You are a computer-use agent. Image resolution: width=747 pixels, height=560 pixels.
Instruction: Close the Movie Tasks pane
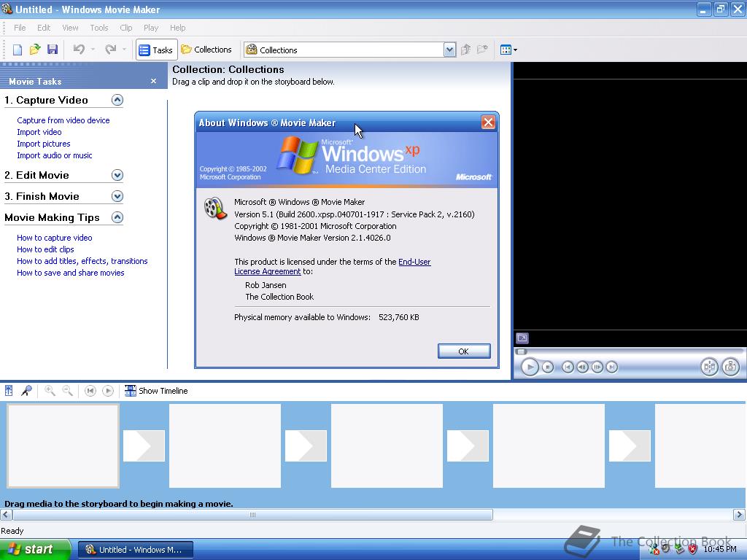coord(153,81)
